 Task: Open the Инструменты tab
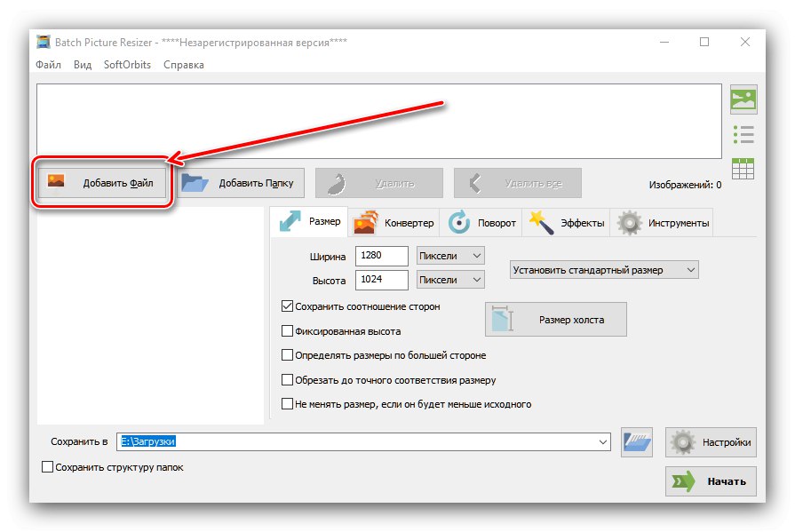click(x=662, y=223)
